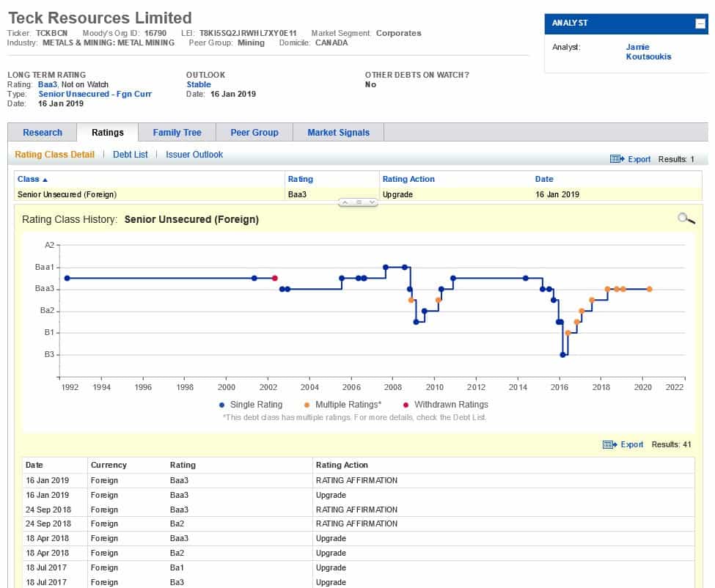Sort the rating class table by Class
Screen dimensions: 715x588
32,179
